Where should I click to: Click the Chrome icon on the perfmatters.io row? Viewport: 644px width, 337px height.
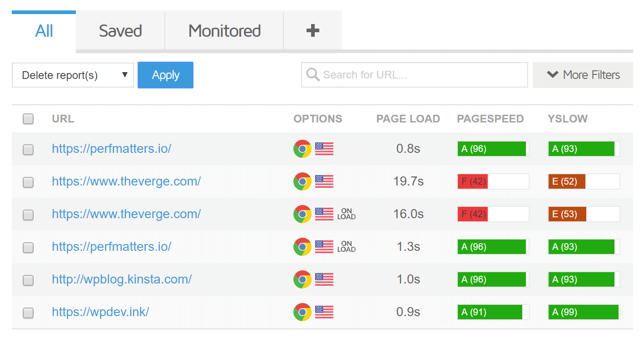[x=302, y=148]
